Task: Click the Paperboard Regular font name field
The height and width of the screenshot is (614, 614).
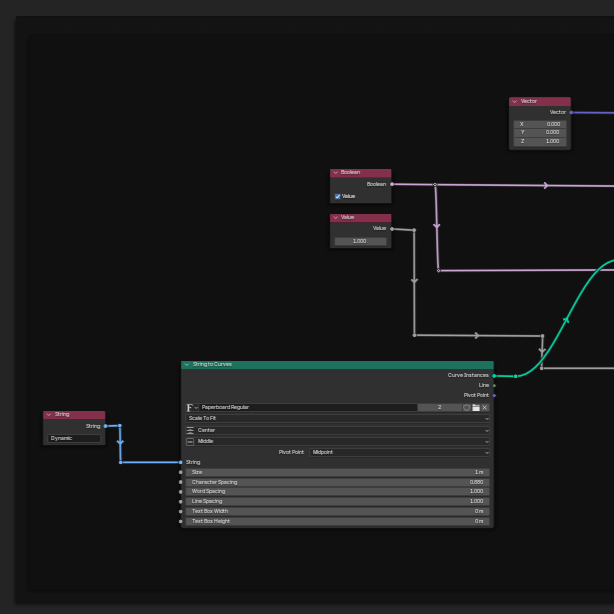Action: 308,408
